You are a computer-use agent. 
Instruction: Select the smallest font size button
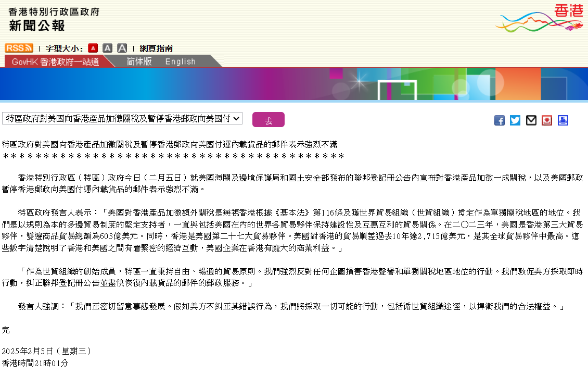[x=93, y=48]
